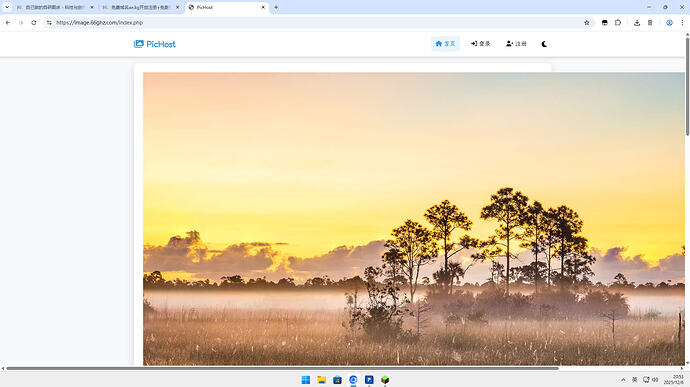690x387 pixels.
Task: Open a new tab with plus button
Action: [276, 7]
